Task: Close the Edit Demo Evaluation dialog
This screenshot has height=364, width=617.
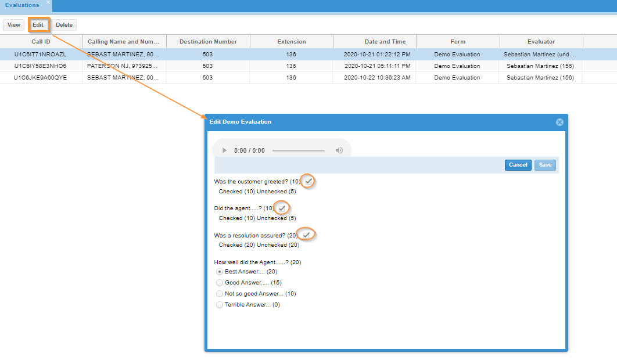Action: [x=559, y=122]
